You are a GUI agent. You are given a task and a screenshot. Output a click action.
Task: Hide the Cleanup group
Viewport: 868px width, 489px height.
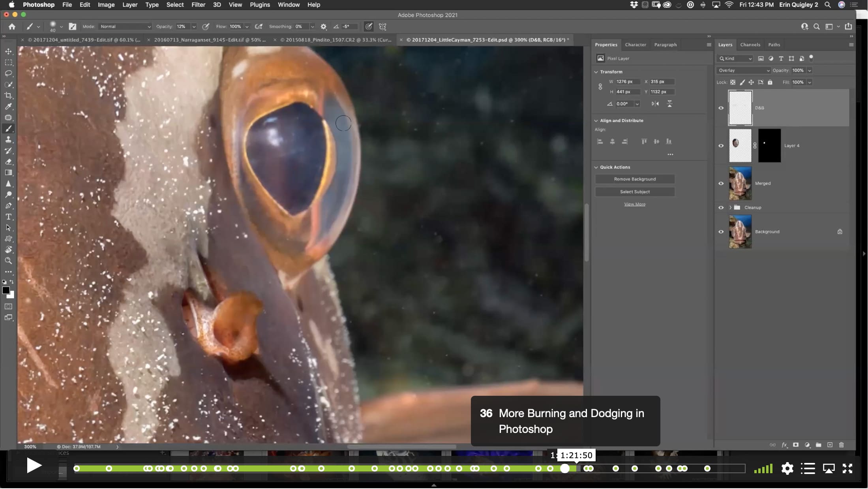point(721,207)
